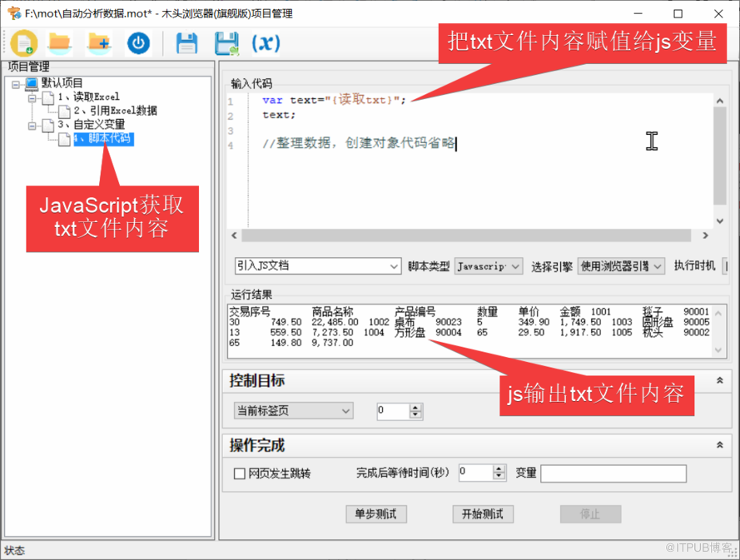Viewport: 740px width, 560px height.
Task: Click line number 3 in code gutter
Action: [231, 131]
